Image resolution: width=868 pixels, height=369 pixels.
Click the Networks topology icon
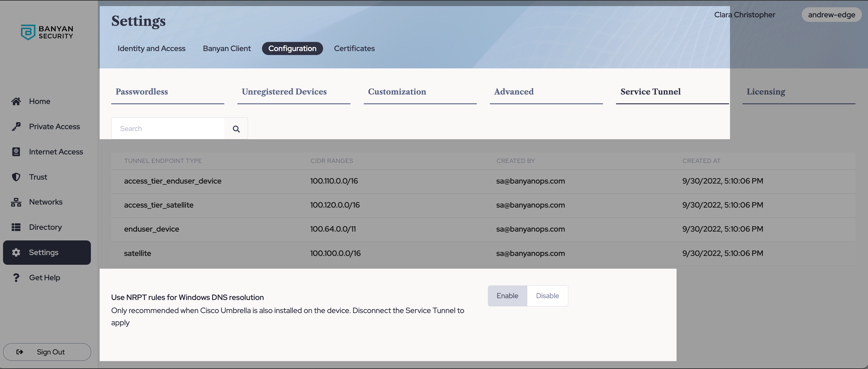pyautogui.click(x=16, y=202)
